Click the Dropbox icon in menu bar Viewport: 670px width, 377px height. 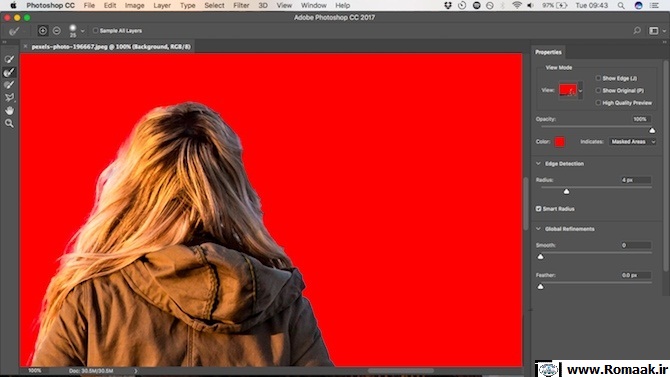tap(448, 6)
